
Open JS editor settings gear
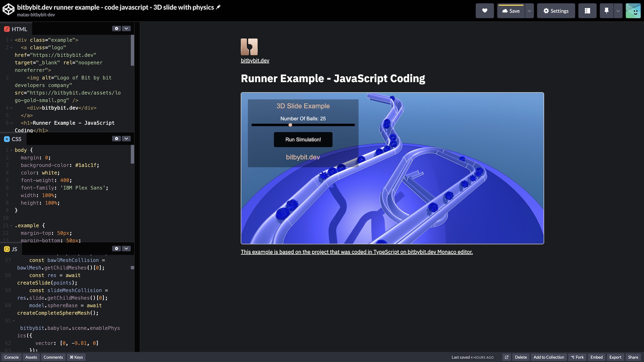[116, 248]
